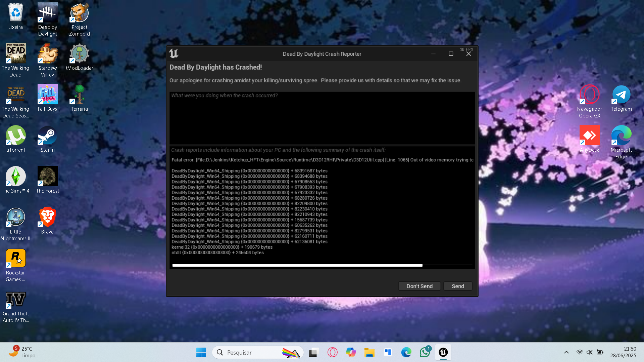Image resolution: width=644 pixels, height=362 pixels.
Task: Click the kernel32 stack trace line
Action: click(x=222, y=247)
